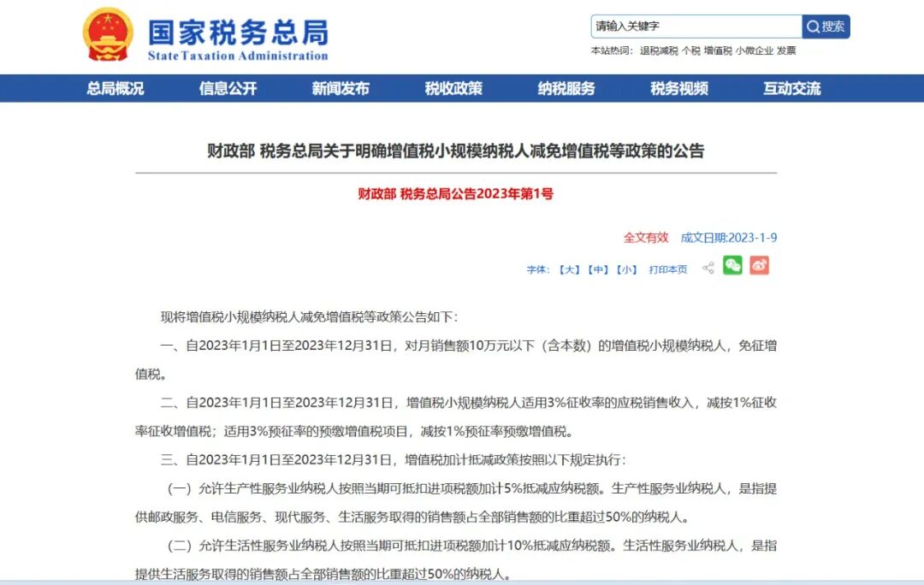Open the share icon next to font options

click(708, 269)
